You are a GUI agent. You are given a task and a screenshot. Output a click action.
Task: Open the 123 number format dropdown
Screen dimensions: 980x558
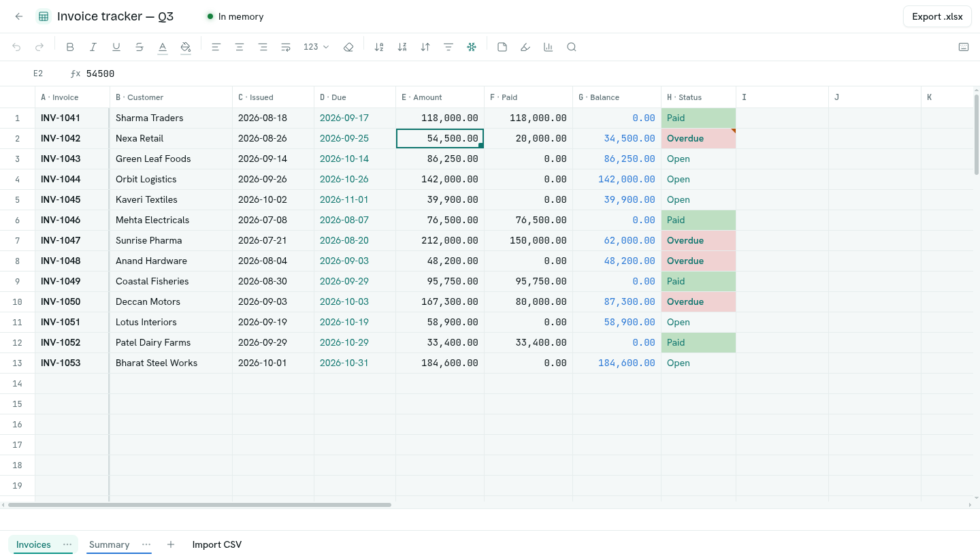tap(316, 47)
